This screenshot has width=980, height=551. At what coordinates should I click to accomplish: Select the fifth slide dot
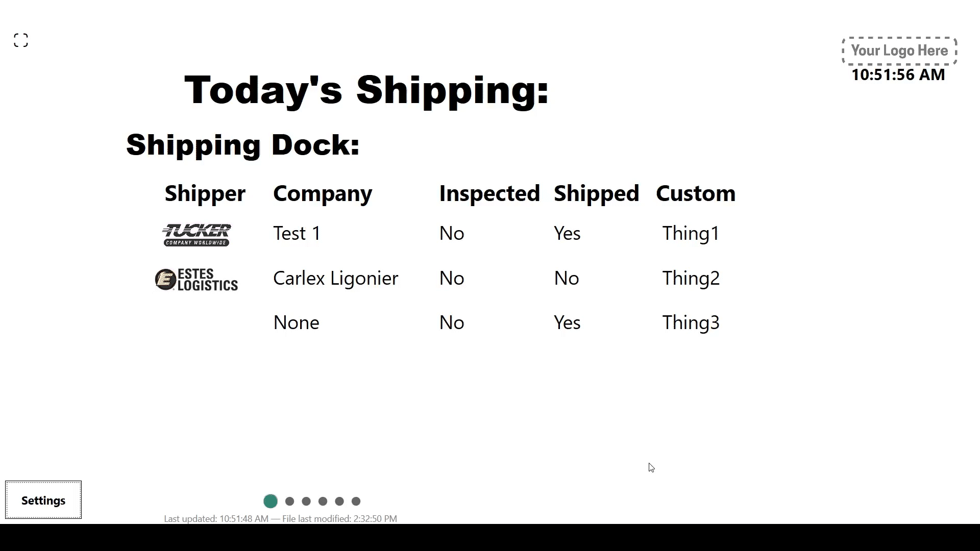pyautogui.click(x=339, y=502)
